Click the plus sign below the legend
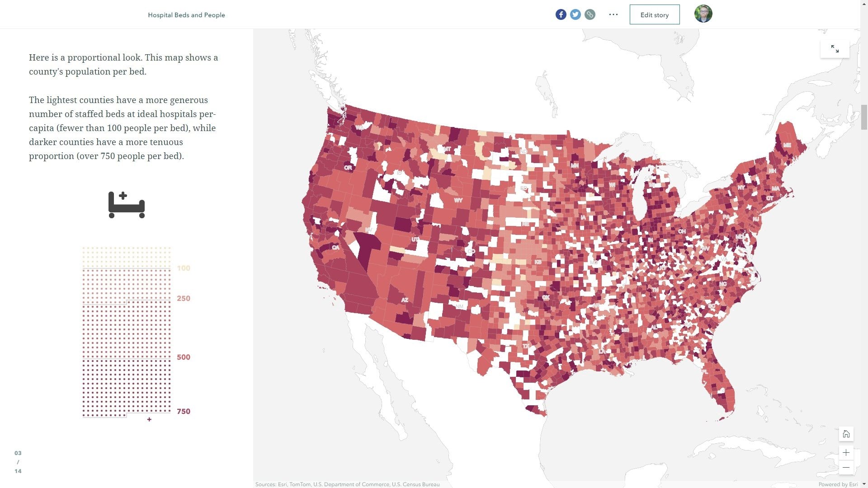Viewport: 868px width, 488px height. (x=149, y=420)
